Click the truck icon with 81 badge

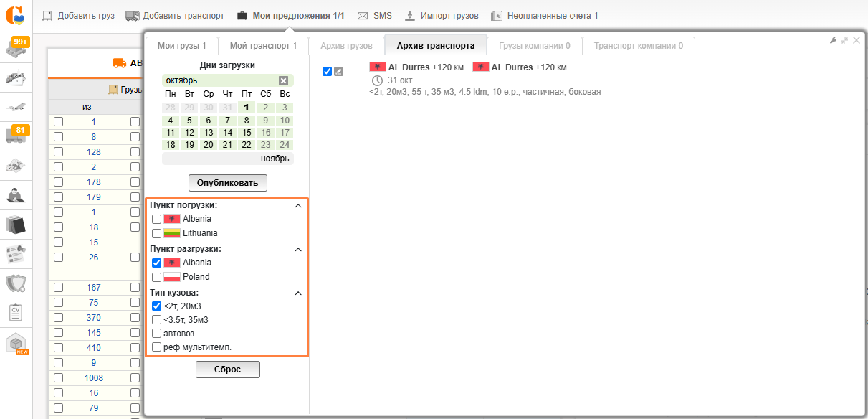pyautogui.click(x=16, y=134)
